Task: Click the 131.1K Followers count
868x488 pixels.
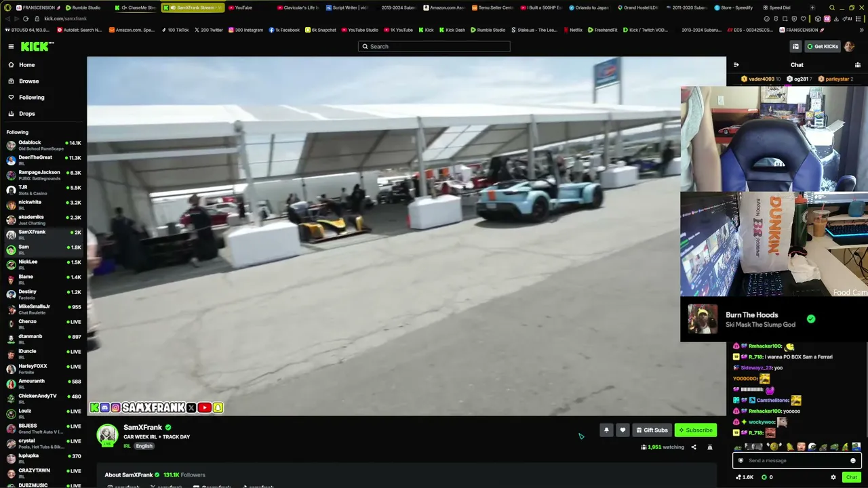Action: point(184,475)
